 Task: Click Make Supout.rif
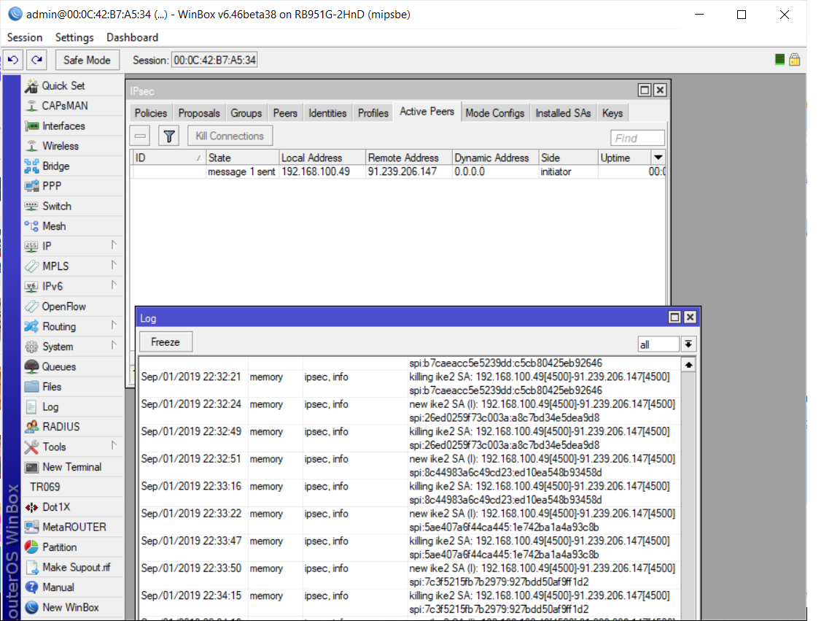point(71,566)
